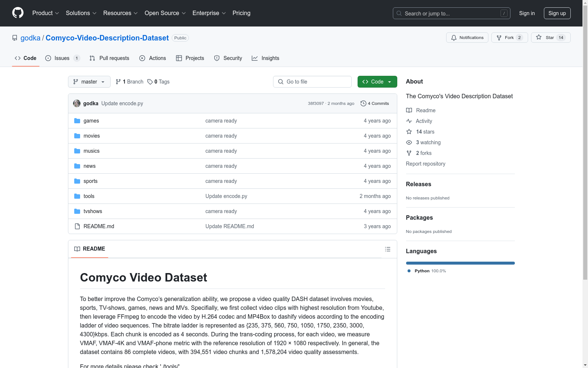
Task: Click the repository book icon beside godka
Action: [x=15, y=38]
